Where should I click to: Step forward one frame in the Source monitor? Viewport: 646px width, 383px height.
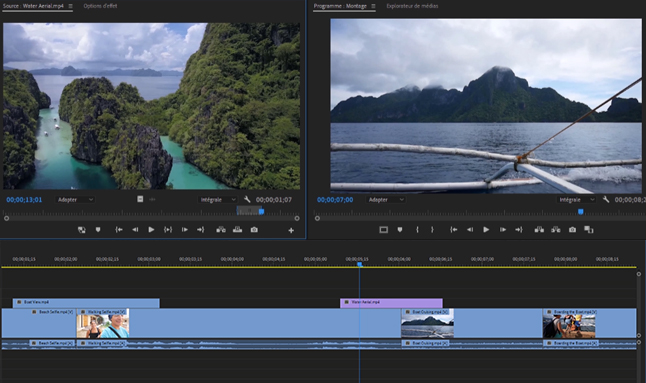click(x=185, y=230)
